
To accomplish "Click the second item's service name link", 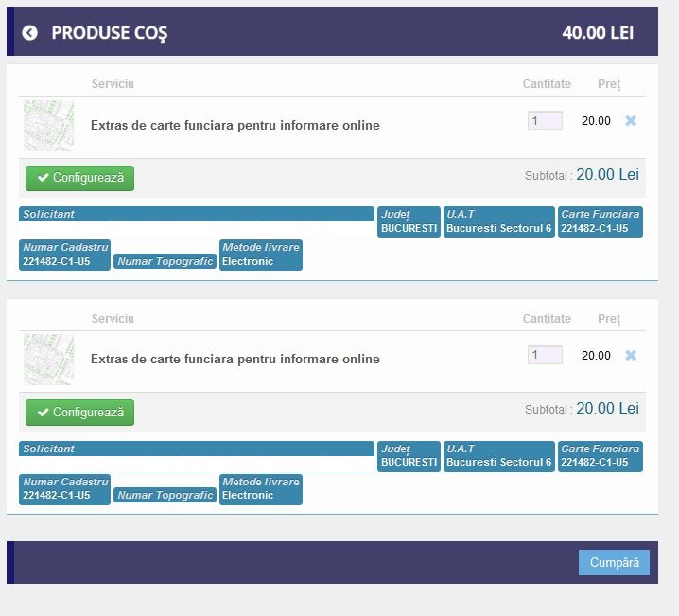I will 235,360.
